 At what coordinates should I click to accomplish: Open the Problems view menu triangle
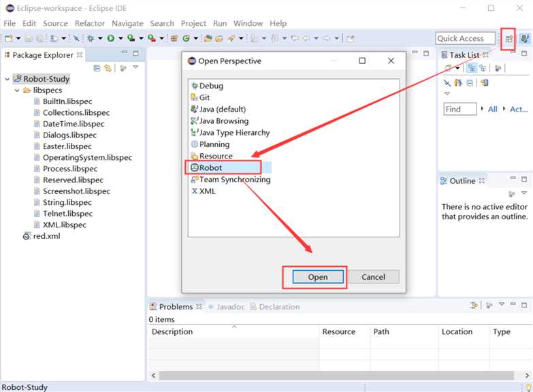point(502,304)
